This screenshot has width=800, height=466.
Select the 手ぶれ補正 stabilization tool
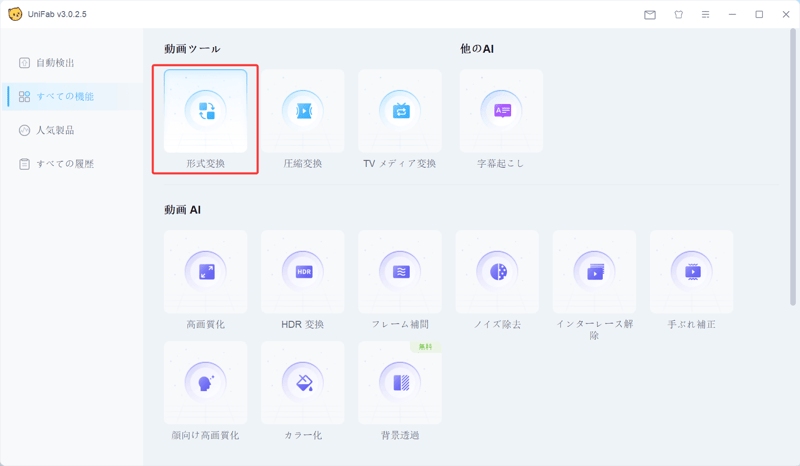(691, 279)
